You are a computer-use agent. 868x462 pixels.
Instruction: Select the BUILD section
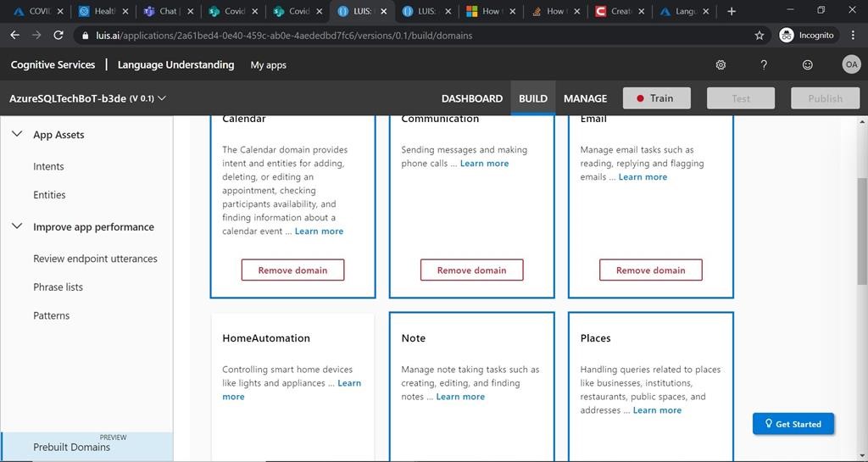533,98
